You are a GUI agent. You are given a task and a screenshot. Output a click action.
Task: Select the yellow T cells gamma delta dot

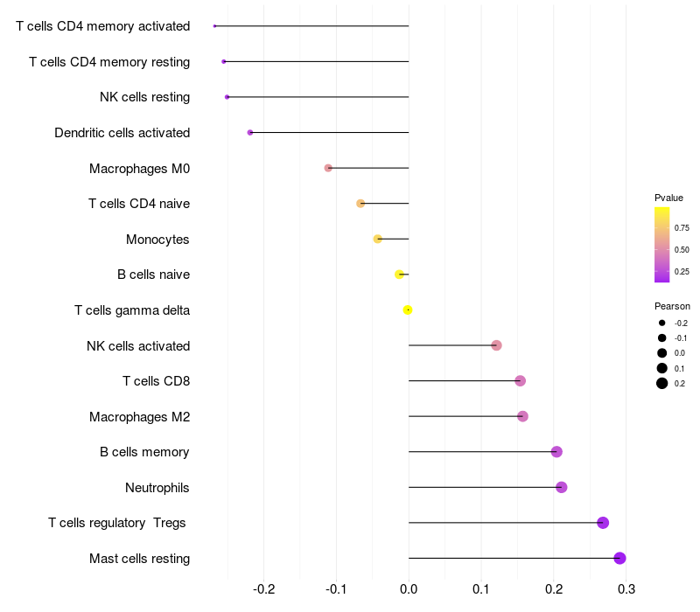408,310
